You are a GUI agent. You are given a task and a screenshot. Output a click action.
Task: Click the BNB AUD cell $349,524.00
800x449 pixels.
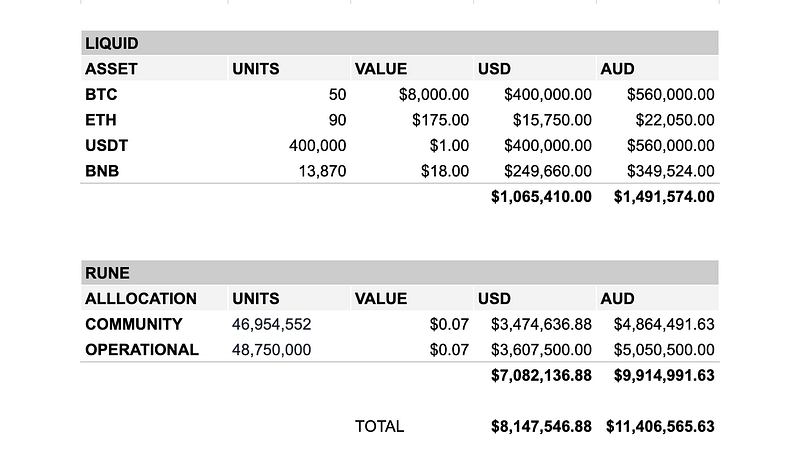[x=670, y=171]
